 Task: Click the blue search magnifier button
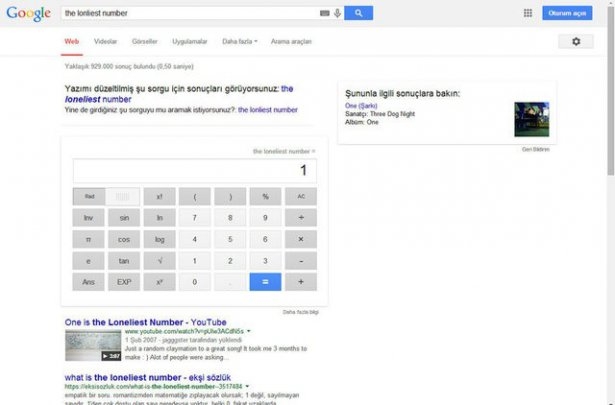point(358,13)
